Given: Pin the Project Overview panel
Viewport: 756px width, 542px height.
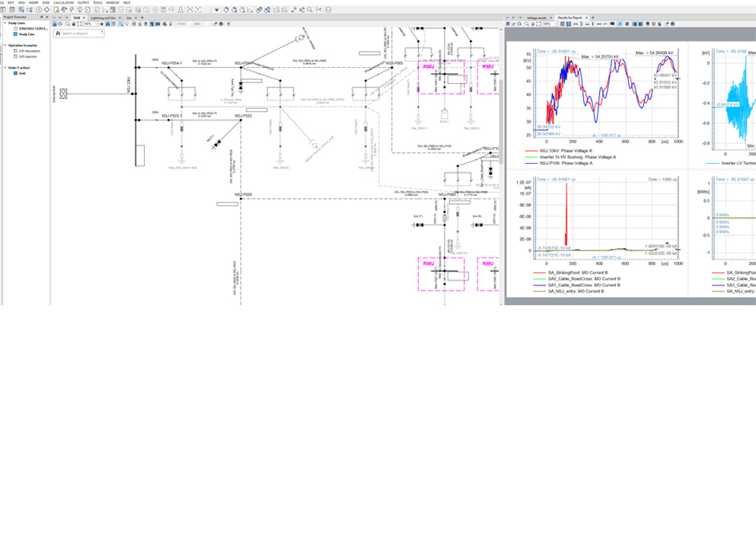Looking at the screenshot, I should click(x=41, y=17).
